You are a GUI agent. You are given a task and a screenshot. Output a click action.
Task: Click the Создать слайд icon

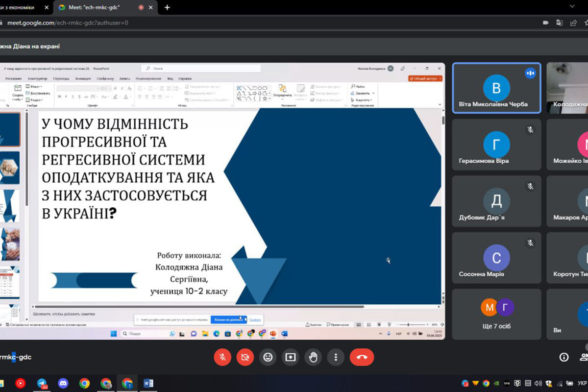(x=18, y=88)
